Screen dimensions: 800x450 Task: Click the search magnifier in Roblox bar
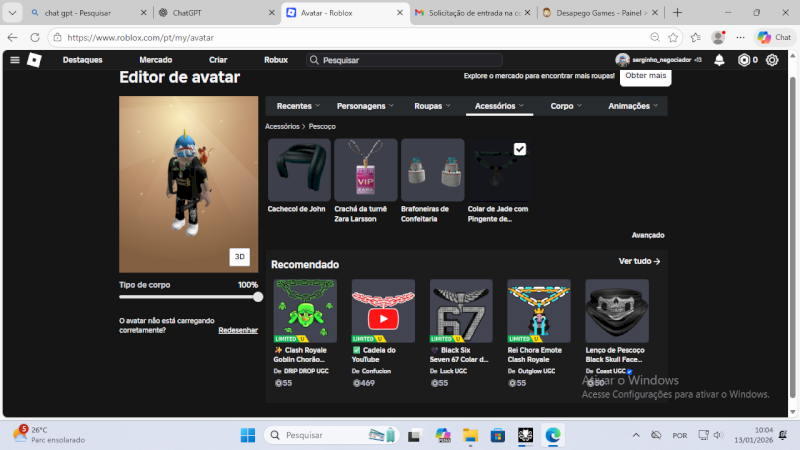point(314,60)
